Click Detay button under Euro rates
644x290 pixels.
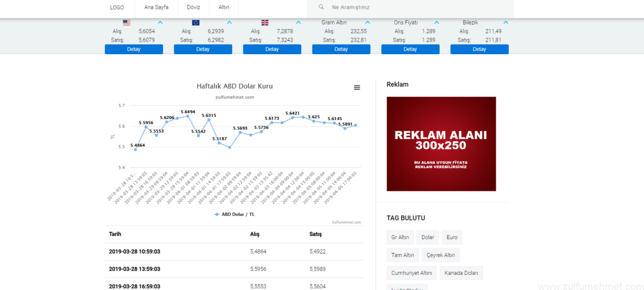click(x=203, y=49)
